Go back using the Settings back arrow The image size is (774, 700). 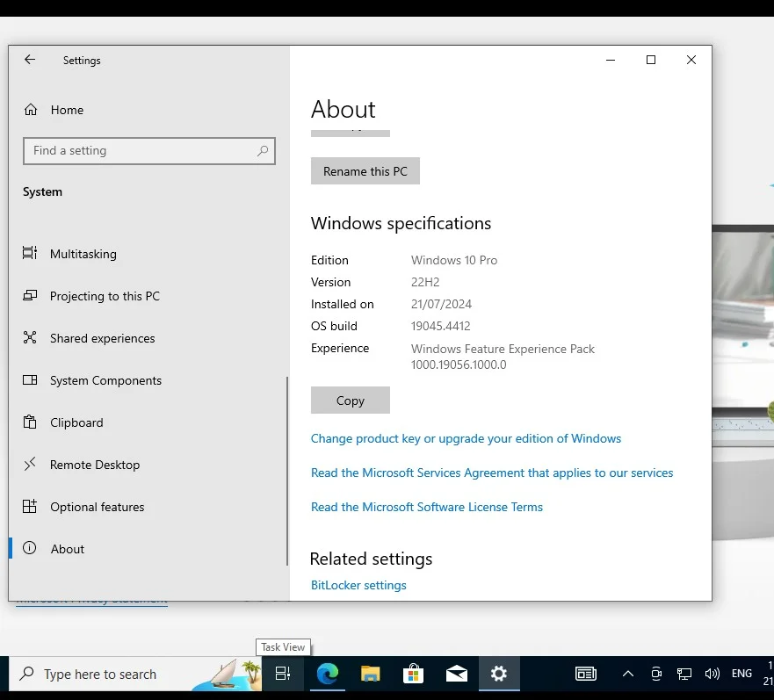(30, 60)
